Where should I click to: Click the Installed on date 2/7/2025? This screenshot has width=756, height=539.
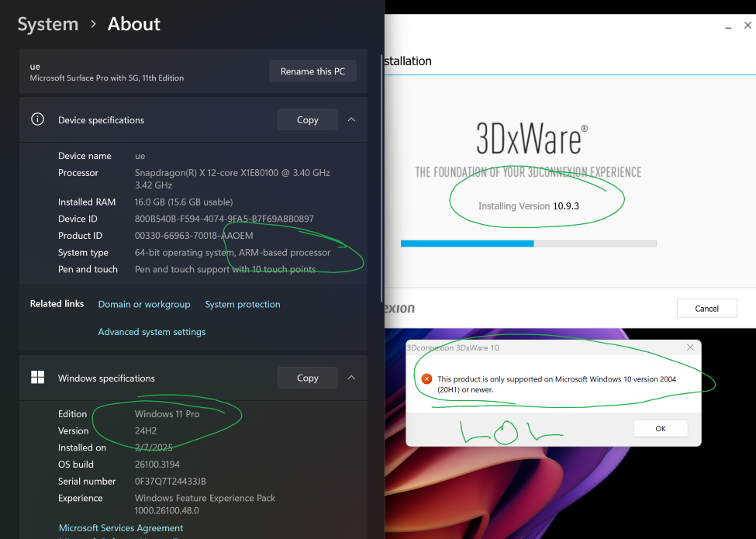pos(154,447)
